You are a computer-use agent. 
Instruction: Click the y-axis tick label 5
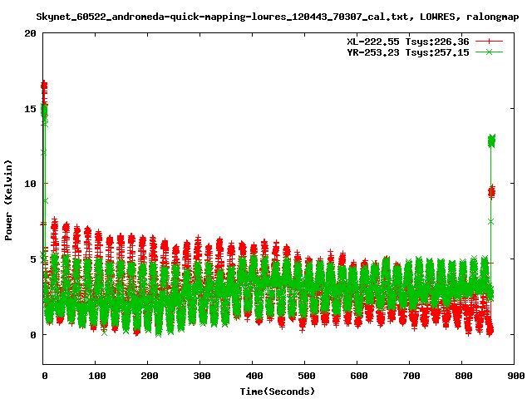(33, 259)
